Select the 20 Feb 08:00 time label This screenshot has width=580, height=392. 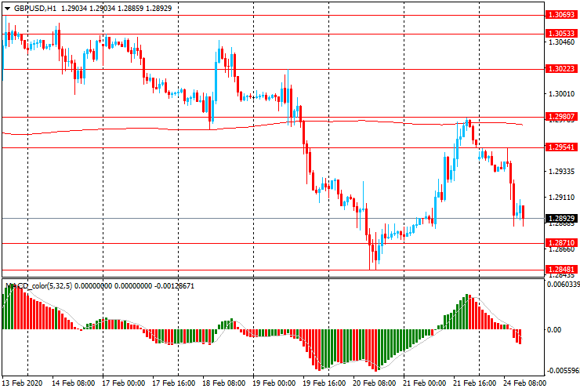pos(375,383)
